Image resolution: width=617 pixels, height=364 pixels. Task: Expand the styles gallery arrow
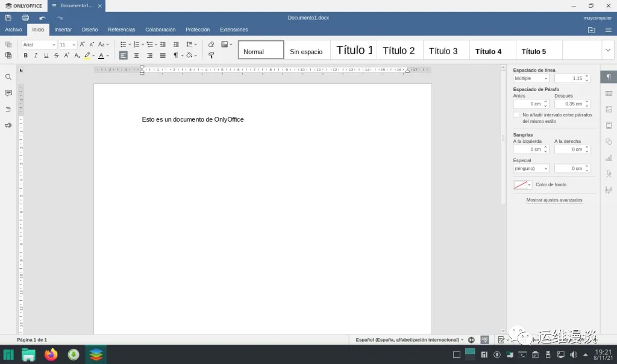[607, 50]
